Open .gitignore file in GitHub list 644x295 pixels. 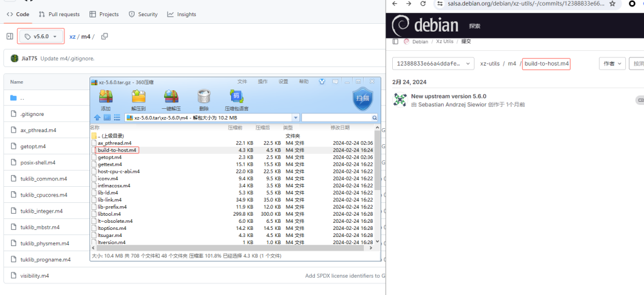(32, 114)
